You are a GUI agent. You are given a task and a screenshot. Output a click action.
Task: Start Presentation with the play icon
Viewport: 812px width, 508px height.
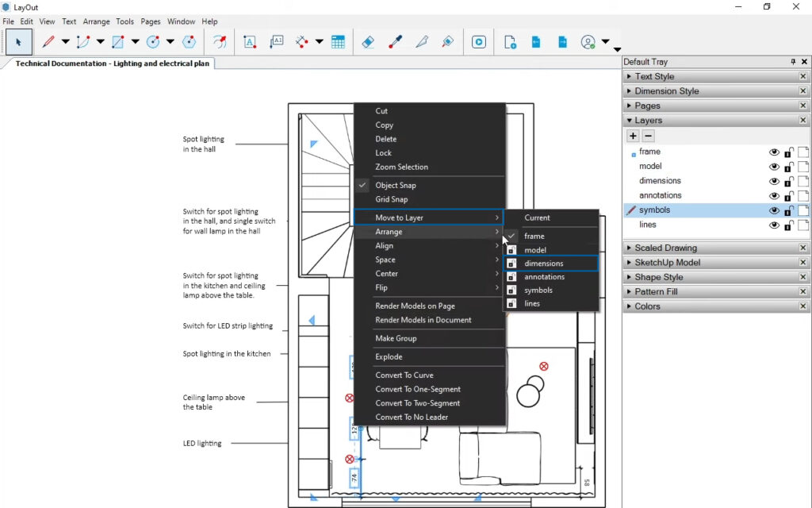(478, 42)
